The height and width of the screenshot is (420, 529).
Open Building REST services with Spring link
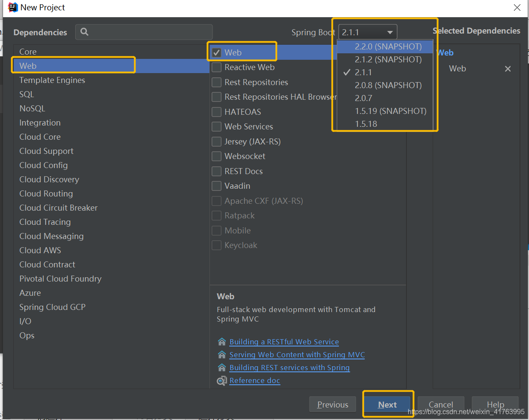pyautogui.click(x=289, y=368)
